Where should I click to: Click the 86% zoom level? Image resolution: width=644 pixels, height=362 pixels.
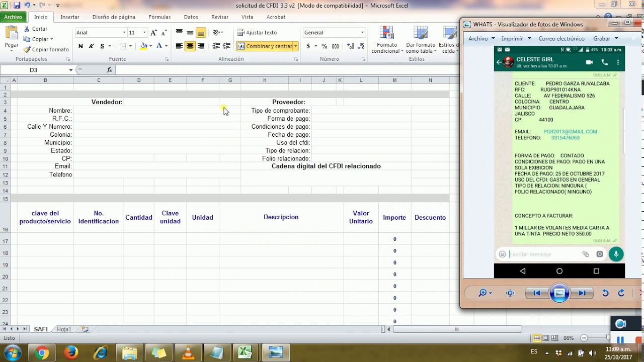click(x=569, y=338)
